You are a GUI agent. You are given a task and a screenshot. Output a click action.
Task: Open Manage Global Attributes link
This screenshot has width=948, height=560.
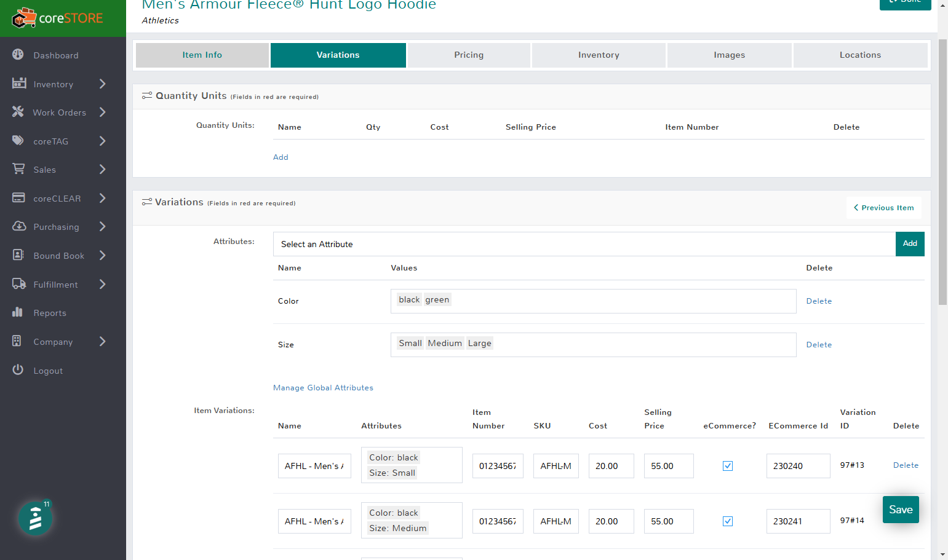point(323,388)
